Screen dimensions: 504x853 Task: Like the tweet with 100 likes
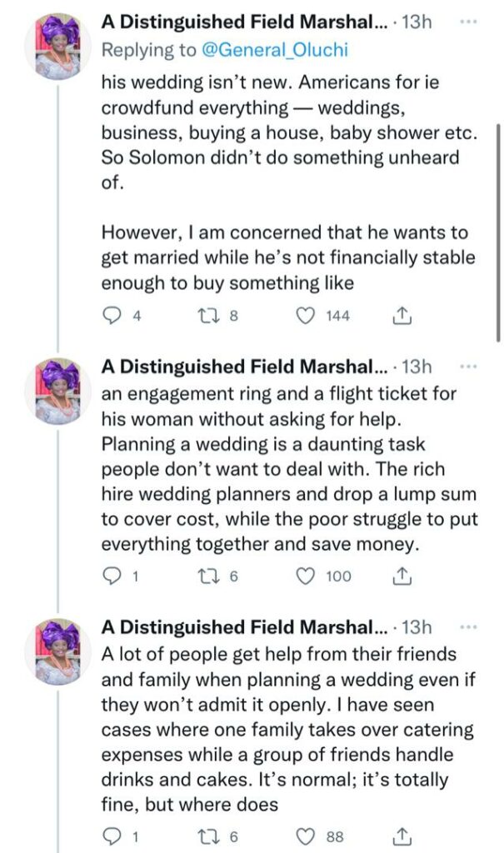pos(307,576)
